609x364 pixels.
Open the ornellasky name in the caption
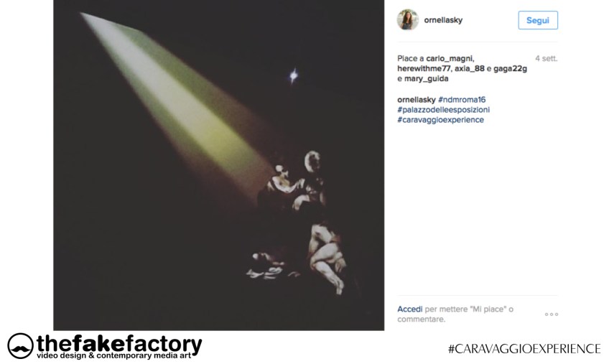pyautogui.click(x=416, y=100)
